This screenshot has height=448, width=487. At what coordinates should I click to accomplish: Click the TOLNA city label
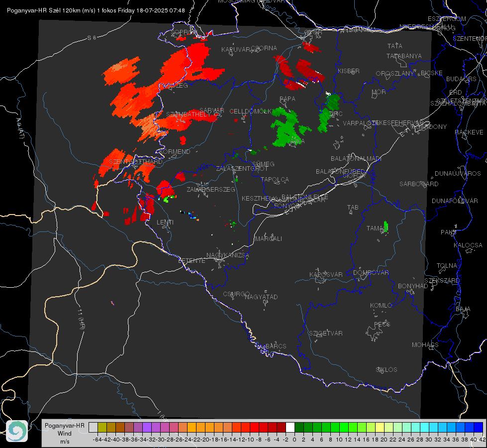point(447,266)
